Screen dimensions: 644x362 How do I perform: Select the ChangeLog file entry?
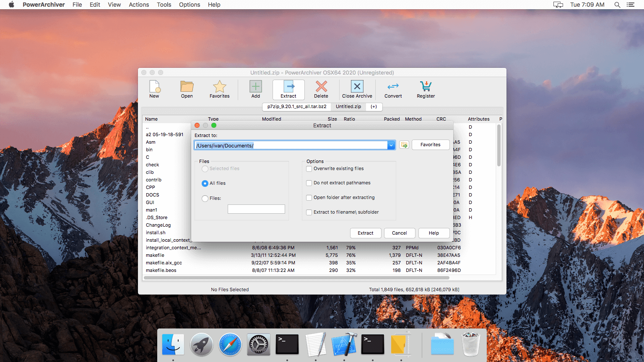coord(158,225)
